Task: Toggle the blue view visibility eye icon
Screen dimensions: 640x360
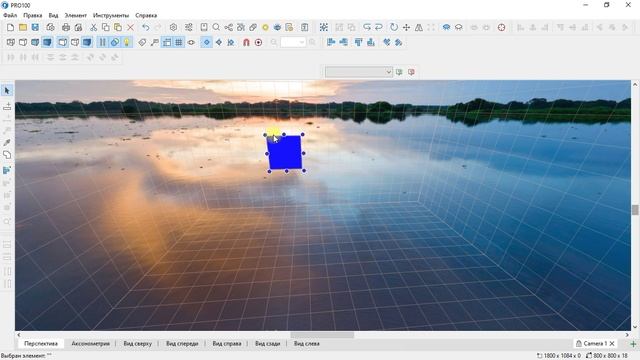Action: tap(446, 27)
